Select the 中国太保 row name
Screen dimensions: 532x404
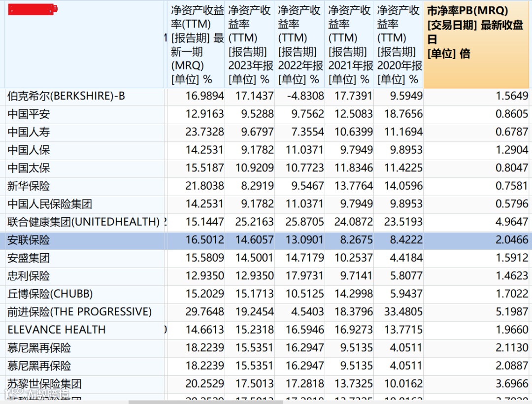click(x=29, y=168)
